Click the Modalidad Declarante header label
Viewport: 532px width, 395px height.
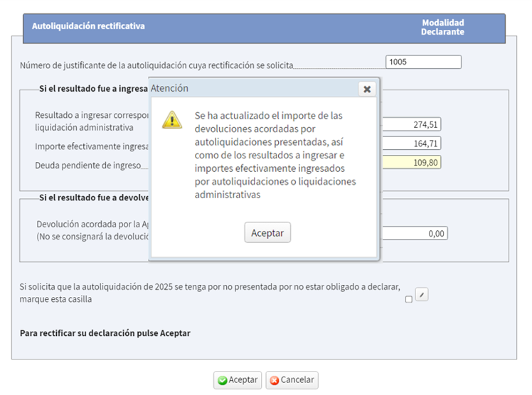coord(442,27)
